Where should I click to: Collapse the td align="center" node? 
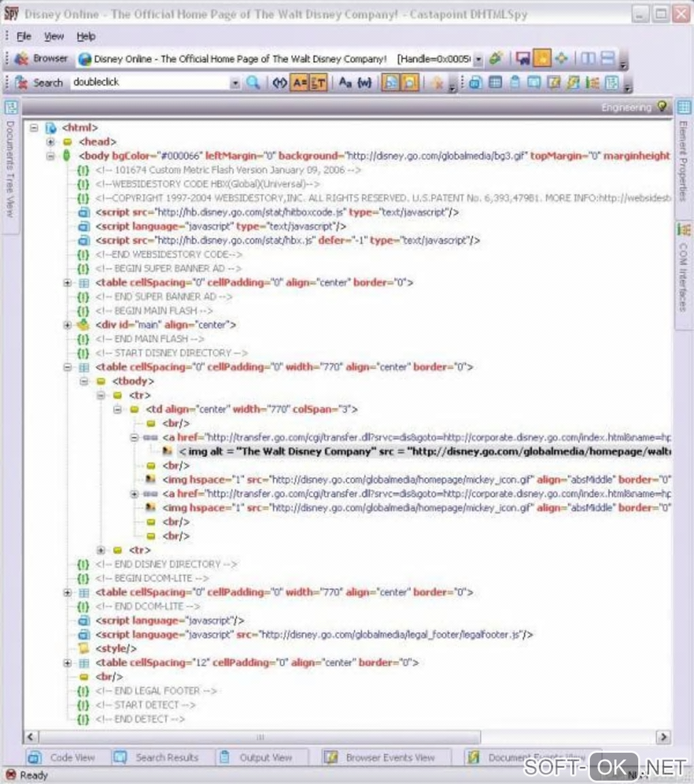click(117, 409)
